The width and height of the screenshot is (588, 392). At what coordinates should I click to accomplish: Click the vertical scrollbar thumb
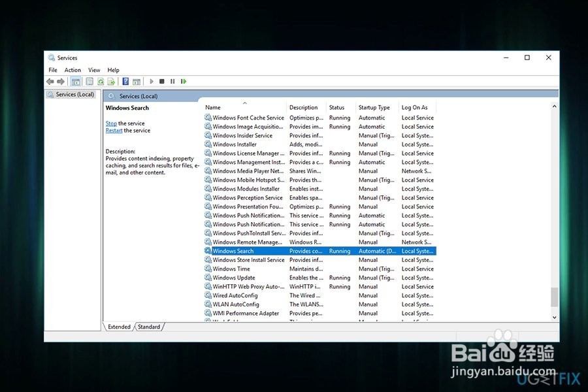point(554,297)
